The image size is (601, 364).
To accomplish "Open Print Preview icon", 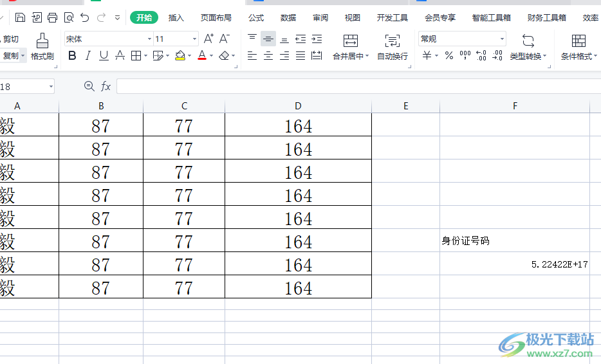I will tap(69, 17).
